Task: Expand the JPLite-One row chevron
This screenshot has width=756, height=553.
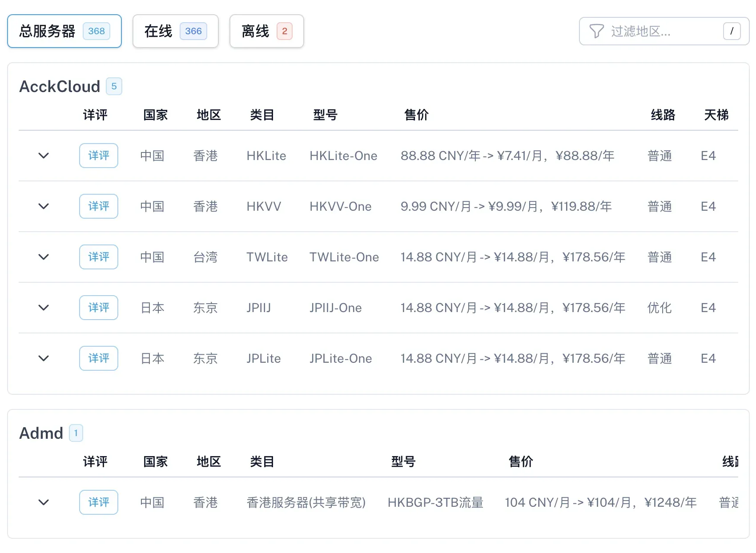Action: click(x=44, y=358)
